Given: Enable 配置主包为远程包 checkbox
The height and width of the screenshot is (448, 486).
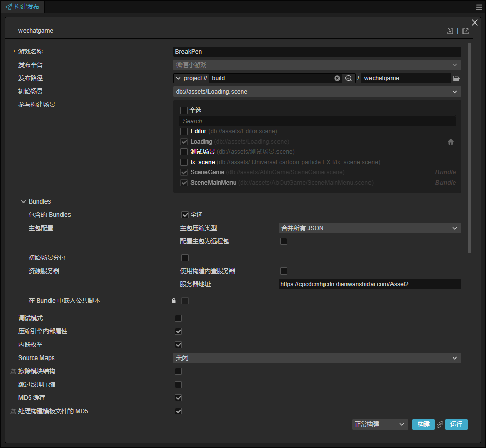Looking at the screenshot, I should (x=283, y=241).
